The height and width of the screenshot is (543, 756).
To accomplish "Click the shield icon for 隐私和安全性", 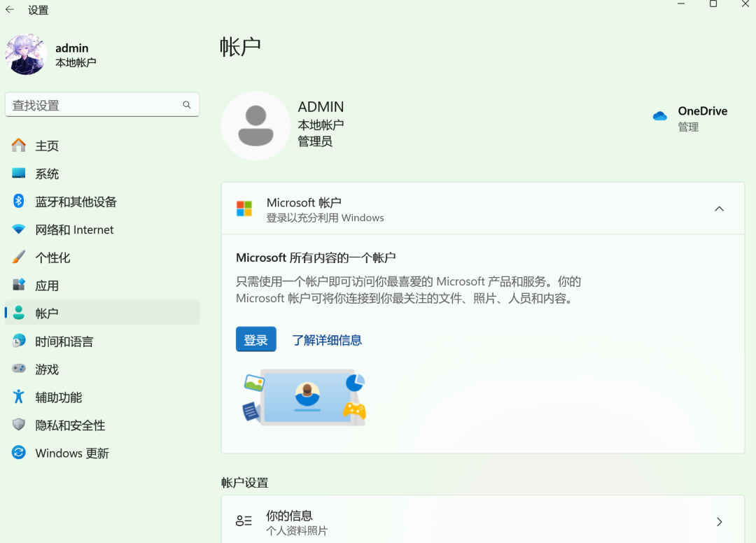I will point(19,425).
